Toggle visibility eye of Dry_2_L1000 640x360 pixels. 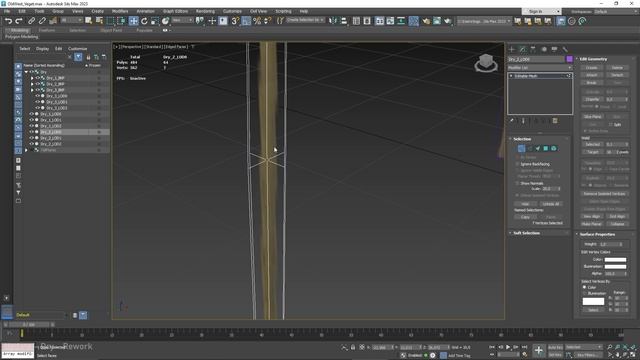tap(32, 132)
